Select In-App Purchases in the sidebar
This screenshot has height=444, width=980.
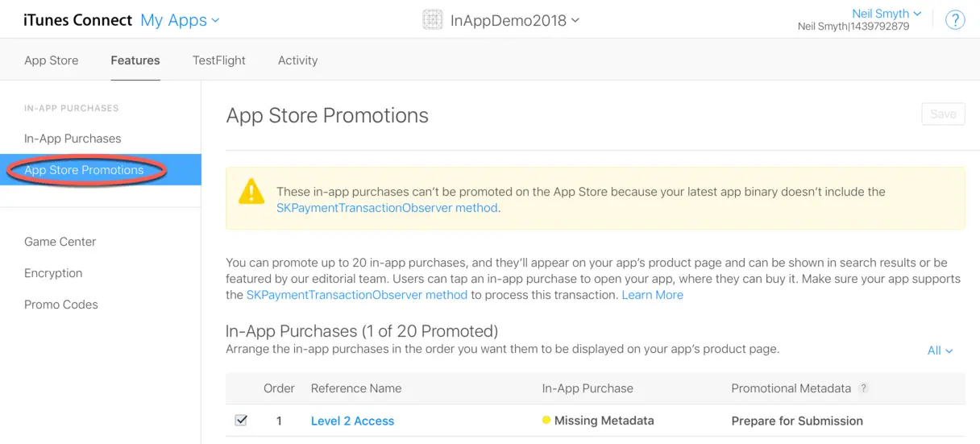point(73,139)
